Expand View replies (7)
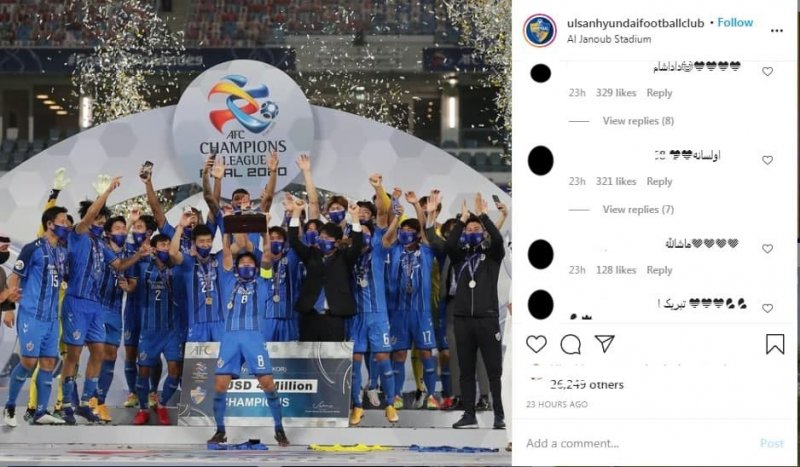This screenshot has height=467, width=800. tap(638, 209)
